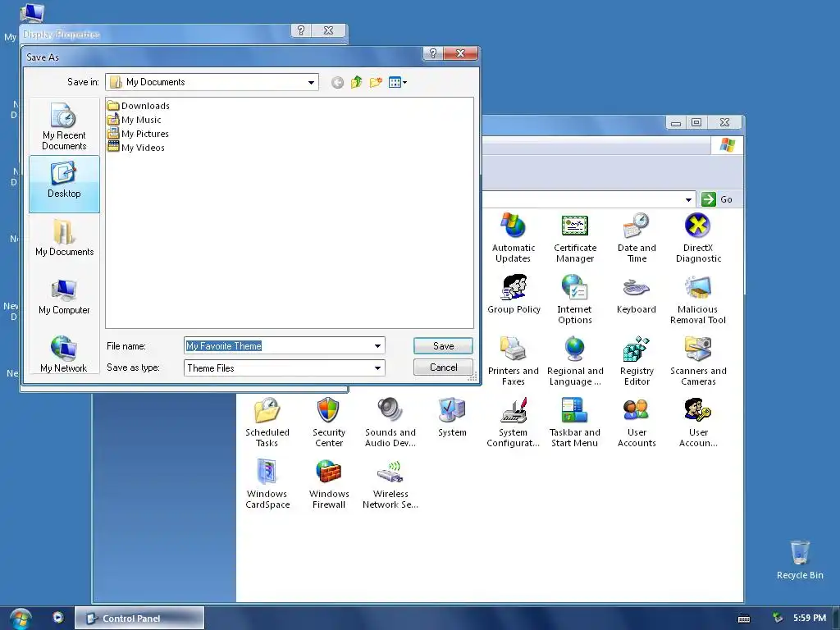Open Keyboard settings icon
The width and height of the screenshot is (840, 630).
pyautogui.click(x=637, y=294)
